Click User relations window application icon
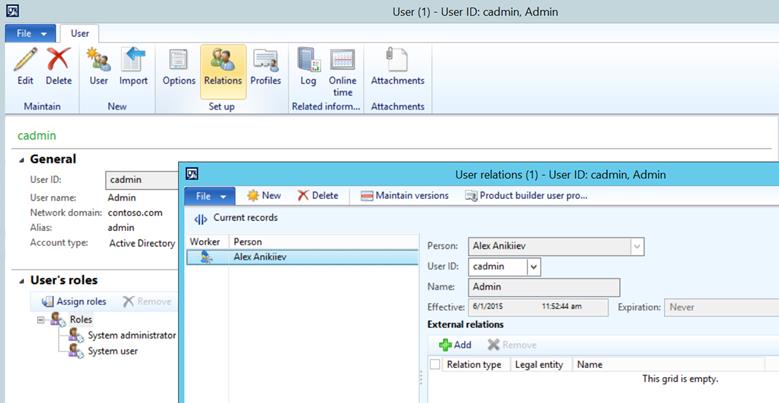This screenshot has height=403, width=779. (x=192, y=174)
